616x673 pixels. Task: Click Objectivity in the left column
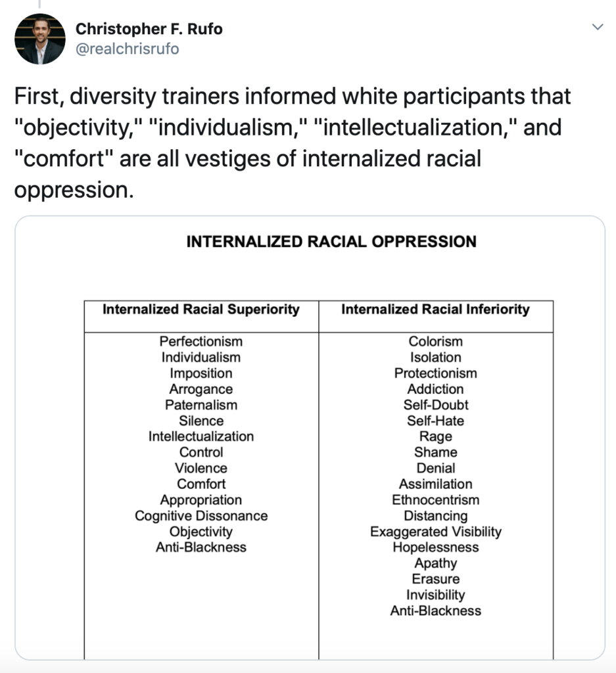click(x=201, y=531)
